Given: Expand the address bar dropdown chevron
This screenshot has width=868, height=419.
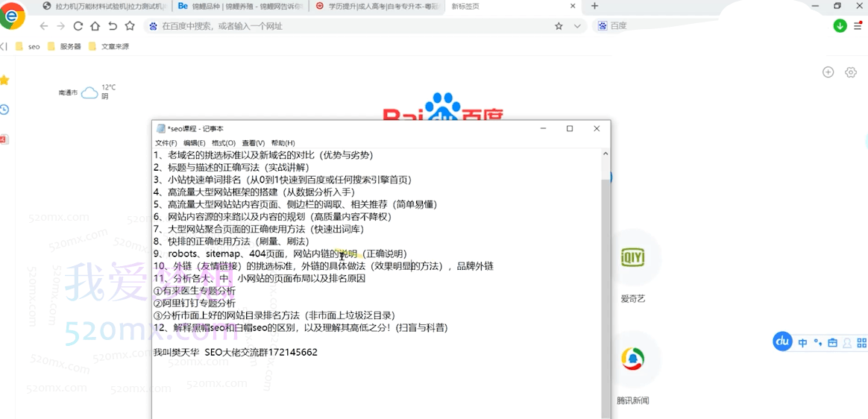Looking at the screenshot, I should pyautogui.click(x=577, y=26).
